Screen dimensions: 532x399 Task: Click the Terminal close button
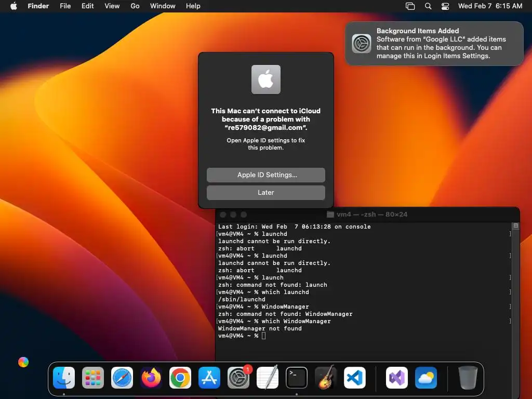(x=223, y=215)
